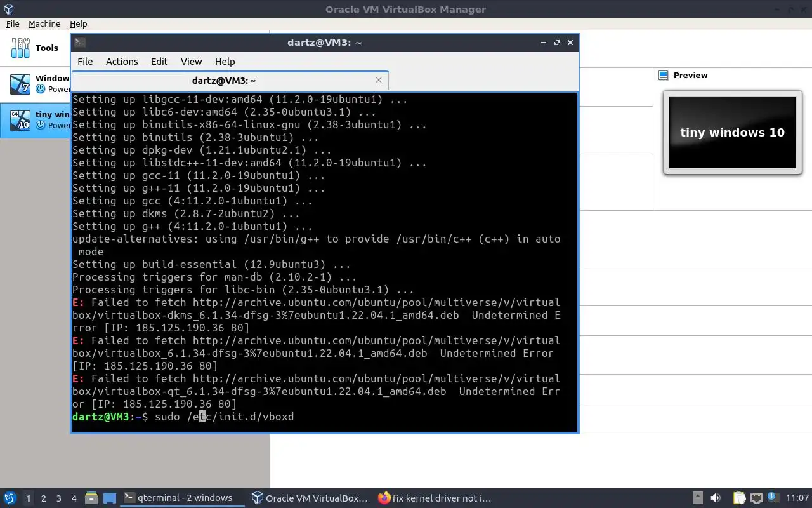Screen dimensions: 812x508
Task: Switch to virtual desktop 4
Action: coord(74,498)
